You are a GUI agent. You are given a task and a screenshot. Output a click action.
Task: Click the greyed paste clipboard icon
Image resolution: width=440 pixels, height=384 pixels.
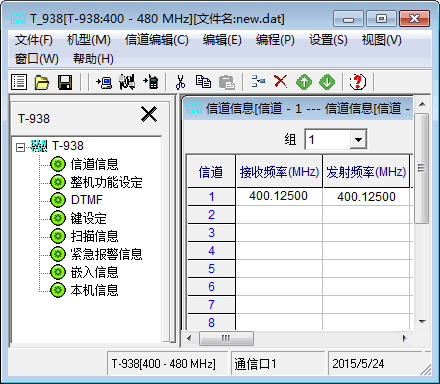(x=227, y=82)
